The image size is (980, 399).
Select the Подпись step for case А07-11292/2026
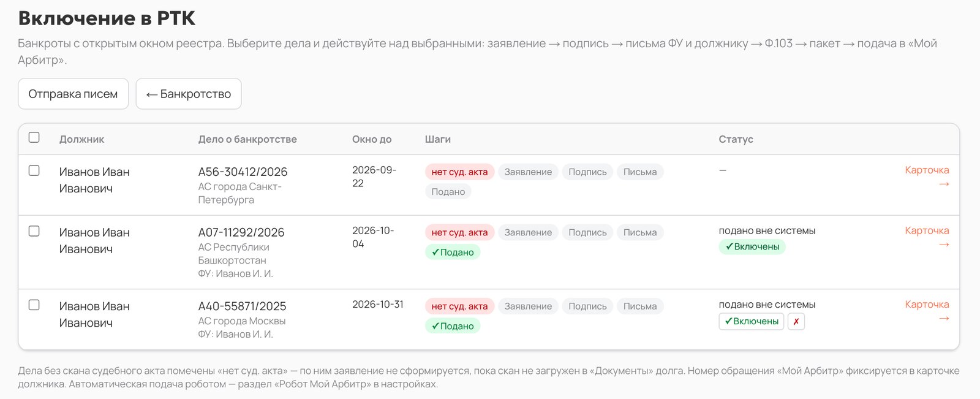[587, 232]
